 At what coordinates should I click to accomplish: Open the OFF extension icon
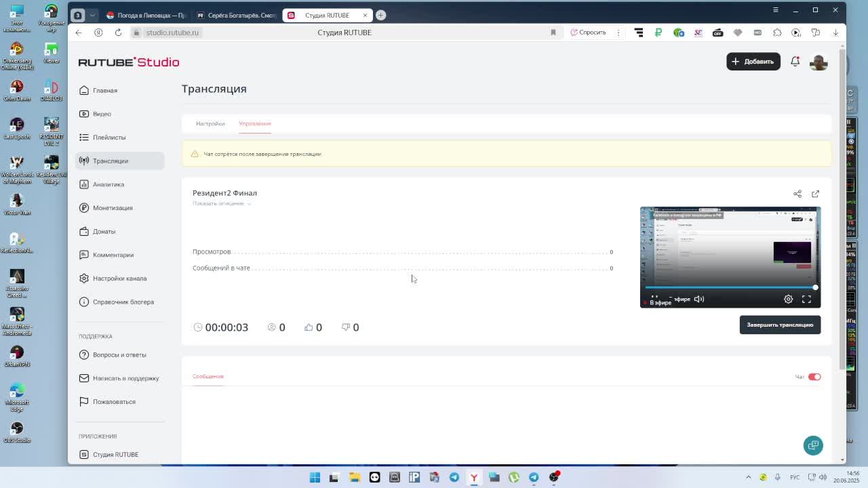pyautogui.click(x=717, y=33)
